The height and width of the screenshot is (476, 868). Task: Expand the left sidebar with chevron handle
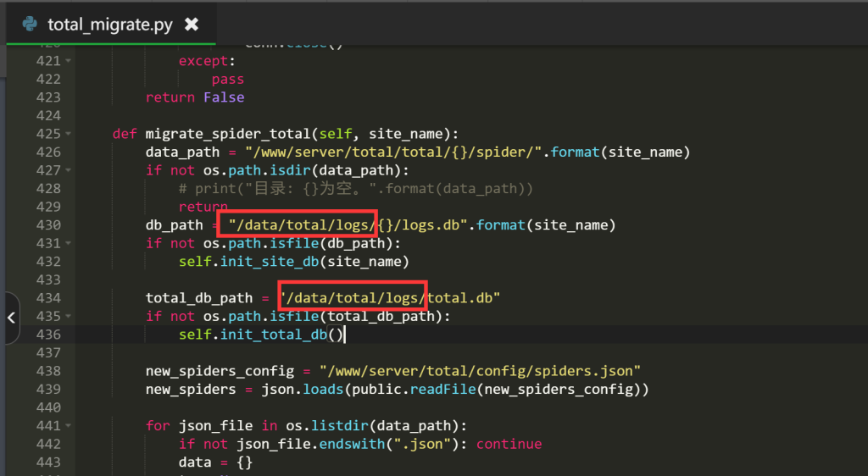pyautogui.click(x=10, y=318)
